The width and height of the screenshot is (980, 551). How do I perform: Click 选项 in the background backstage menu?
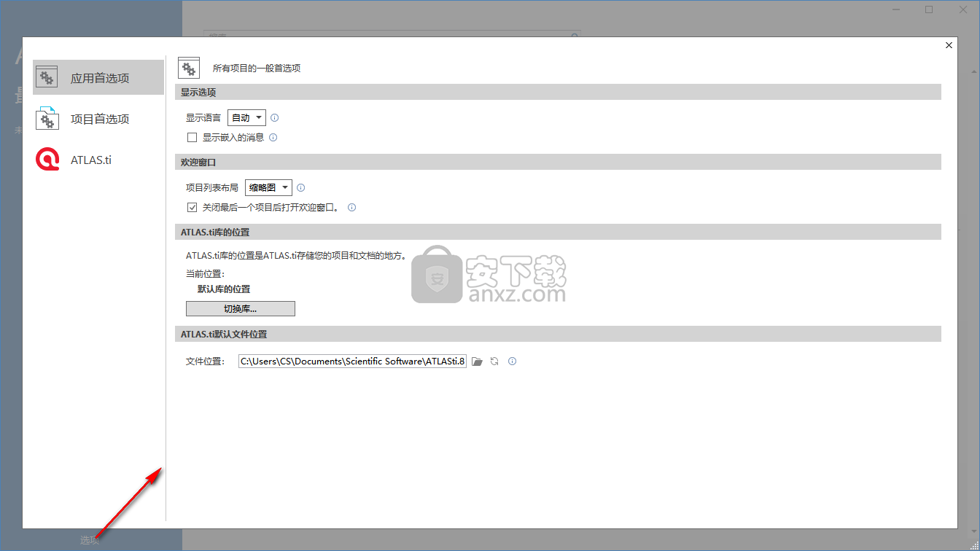pyautogui.click(x=90, y=540)
